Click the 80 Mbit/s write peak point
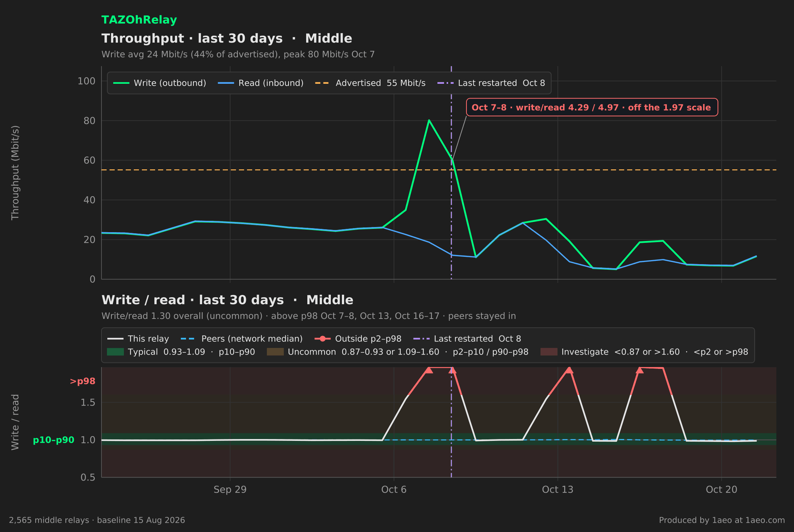 [x=429, y=120]
